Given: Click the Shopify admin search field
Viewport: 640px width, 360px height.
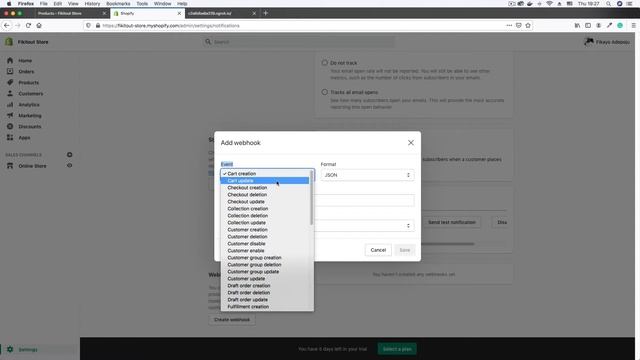Looking at the screenshot, I should pyautogui.click(x=300, y=42).
